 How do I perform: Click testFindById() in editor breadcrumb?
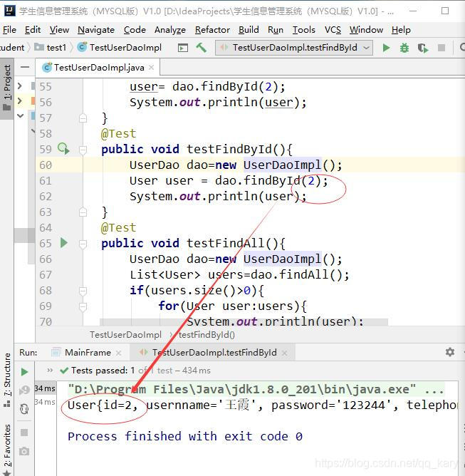[x=207, y=334]
